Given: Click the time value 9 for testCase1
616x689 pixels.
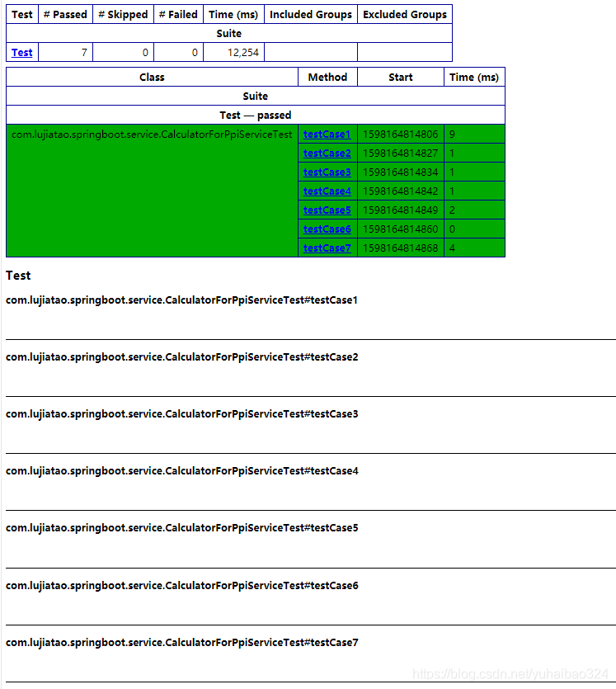Looking at the screenshot, I should (452, 134).
